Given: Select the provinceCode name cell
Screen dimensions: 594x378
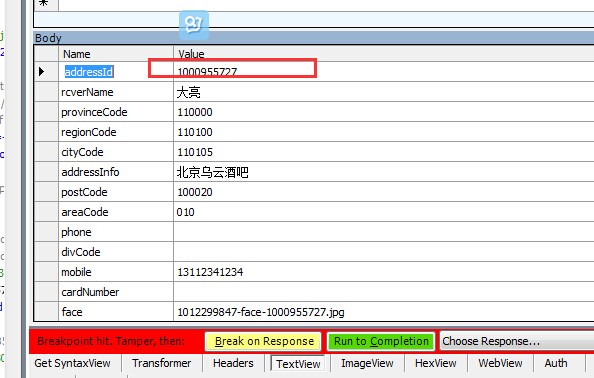Looking at the screenshot, I should 116,112.
